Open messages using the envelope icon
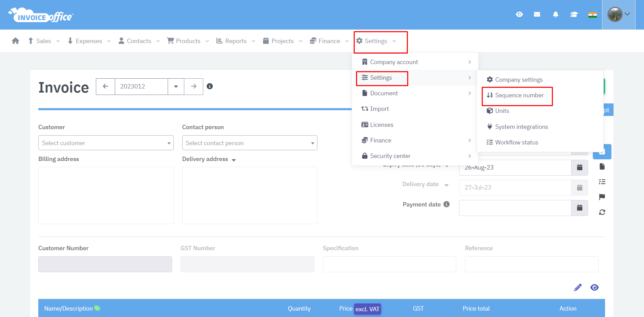 537,14
